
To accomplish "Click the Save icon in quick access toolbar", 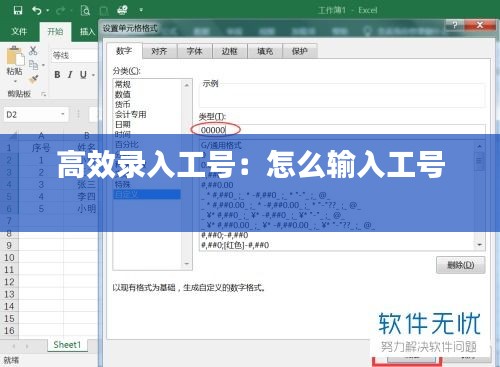I will pyautogui.click(x=18, y=10).
